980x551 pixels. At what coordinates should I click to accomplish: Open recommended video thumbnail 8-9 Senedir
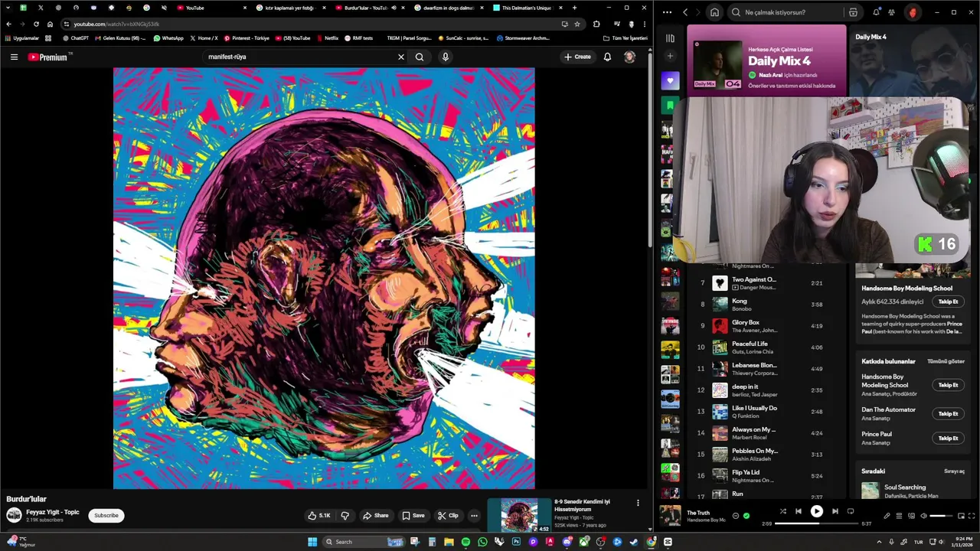(x=519, y=516)
